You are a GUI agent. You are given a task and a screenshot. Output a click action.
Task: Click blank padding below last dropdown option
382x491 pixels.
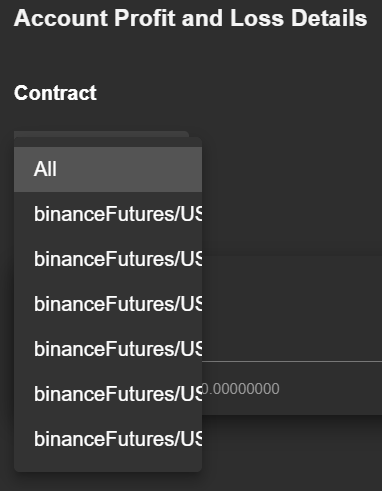[x=108, y=467]
